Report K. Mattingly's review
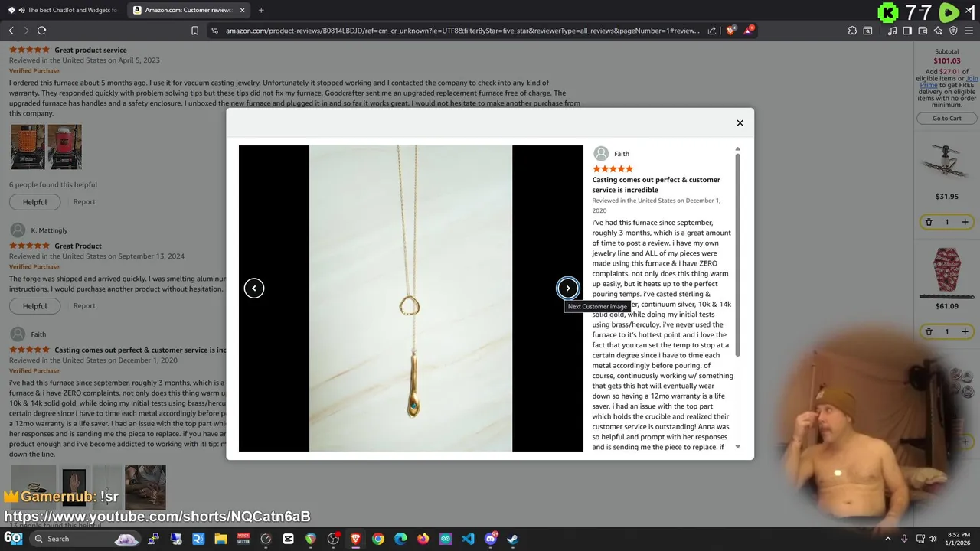The image size is (980, 551). (84, 306)
